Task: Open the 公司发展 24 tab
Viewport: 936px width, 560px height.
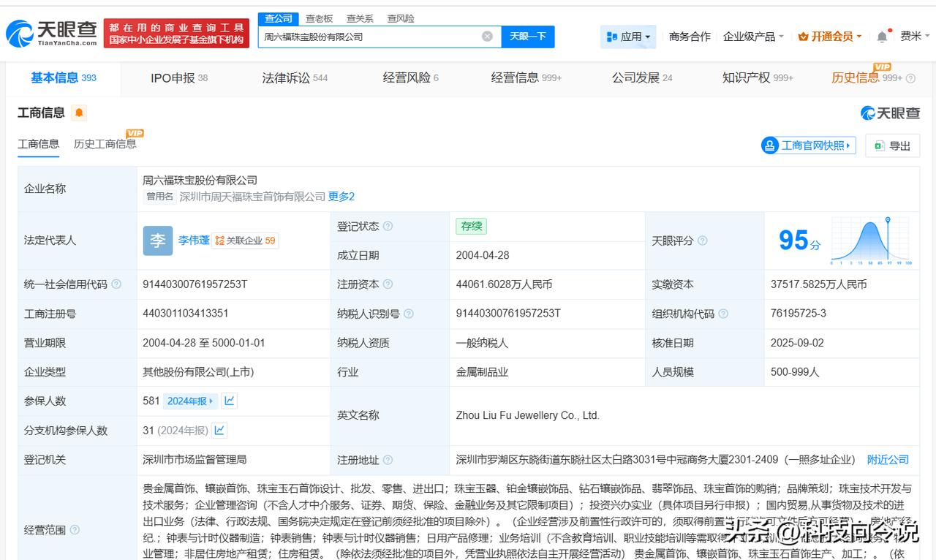Action: point(642,77)
